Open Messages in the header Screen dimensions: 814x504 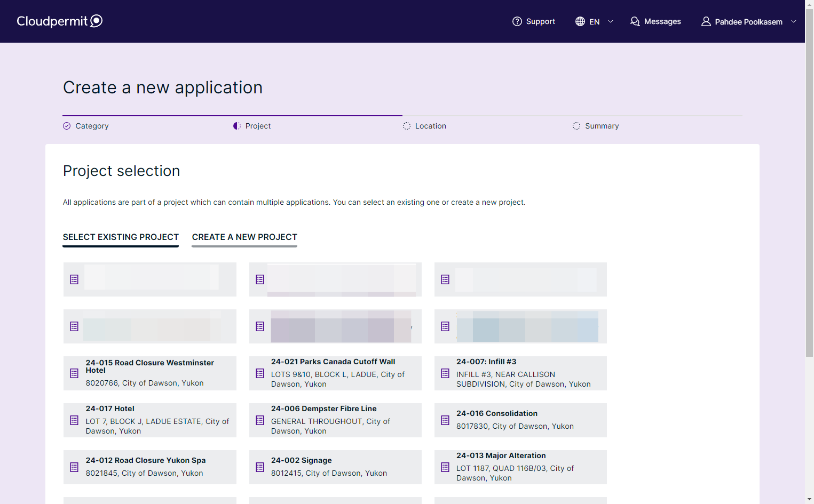click(x=662, y=21)
